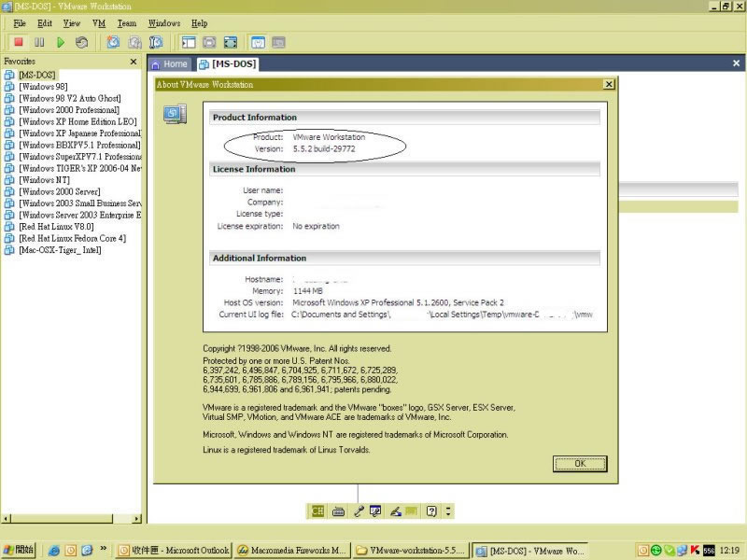Select [Red Hat Linux V8.0] favorite

click(x=56, y=227)
